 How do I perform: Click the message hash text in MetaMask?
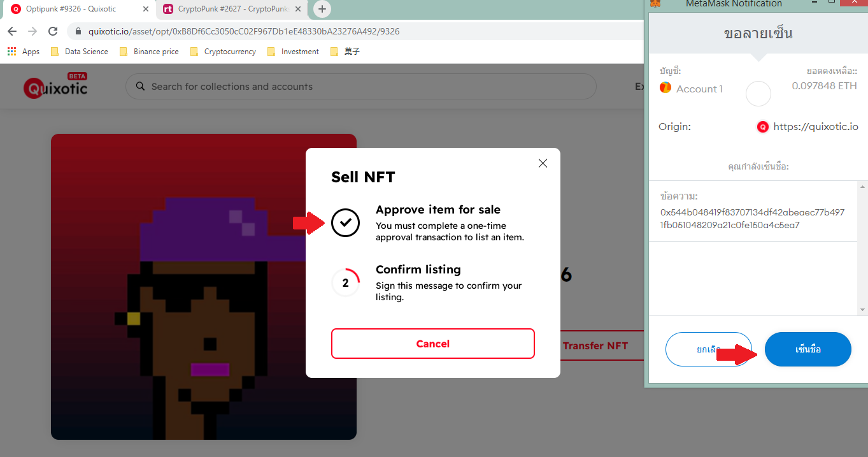click(x=753, y=219)
